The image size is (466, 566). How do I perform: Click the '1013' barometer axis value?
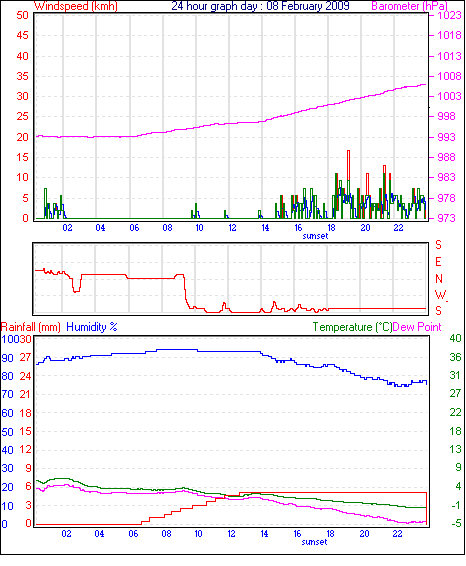449,56
